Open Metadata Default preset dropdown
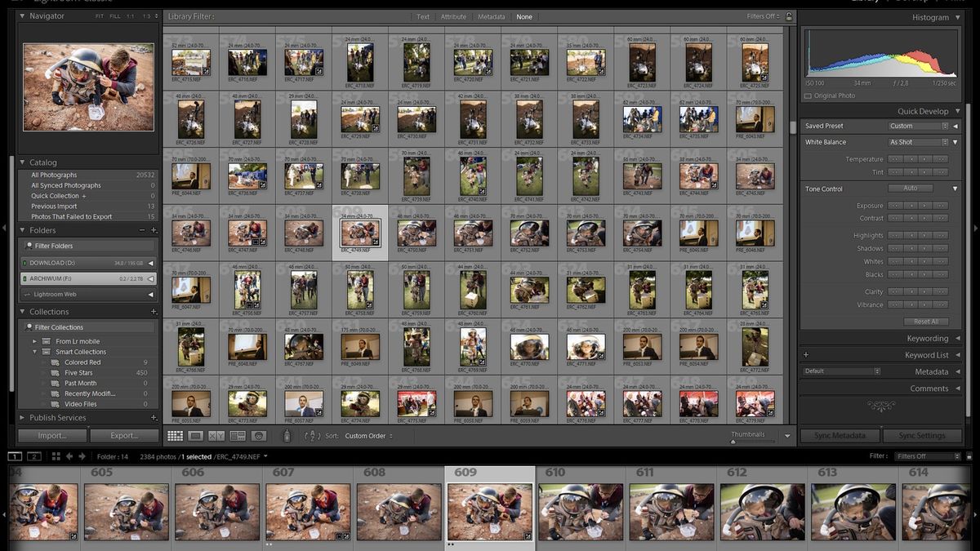This screenshot has height=551, width=980. coord(842,371)
